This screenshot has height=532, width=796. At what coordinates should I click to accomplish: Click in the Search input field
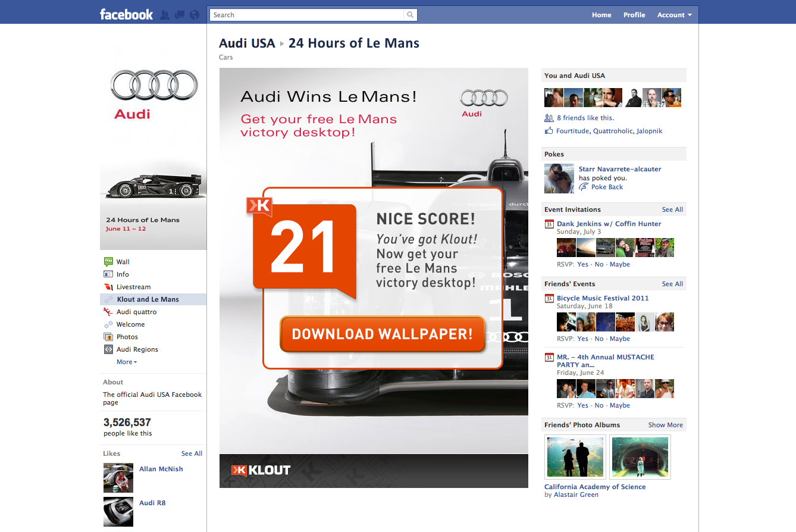[x=306, y=15]
